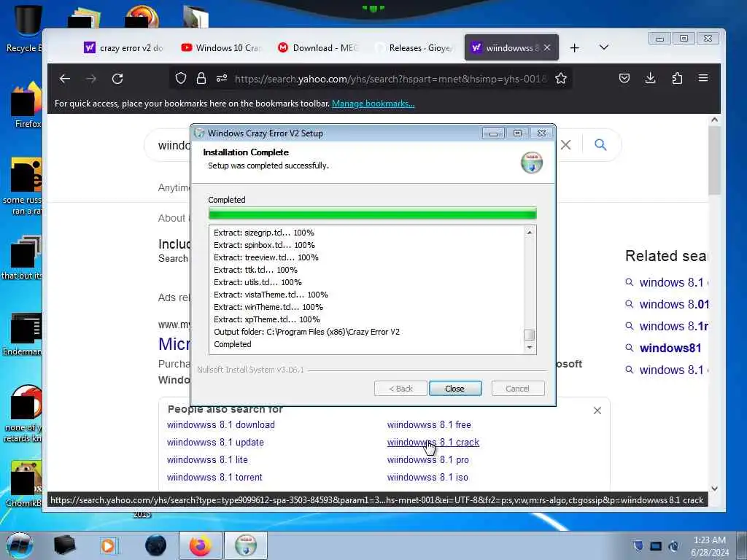Click the padlock site security icon
Screen dimensions: 747x560
point(201,78)
